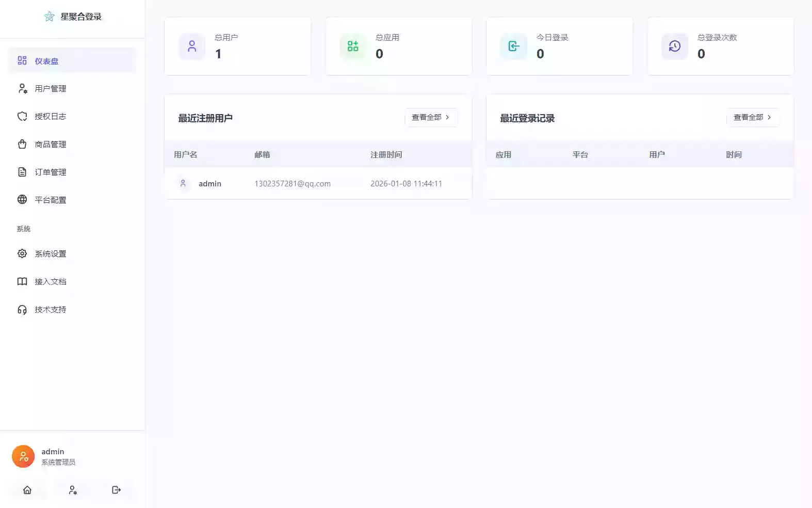Click the 总登录次数 label
812x508 pixels.
[x=717, y=37]
